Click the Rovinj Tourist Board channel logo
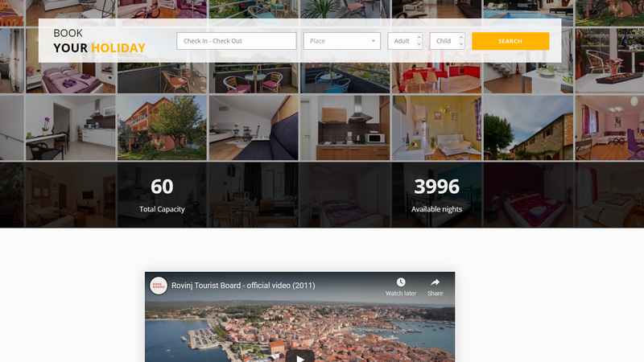 pos(159,286)
